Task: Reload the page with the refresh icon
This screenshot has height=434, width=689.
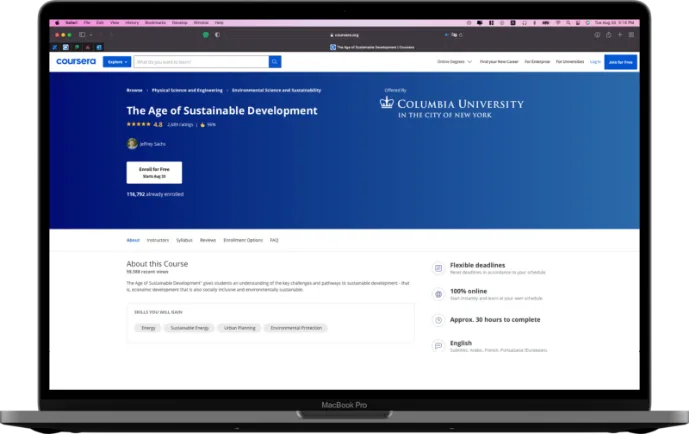Action: (x=461, y=35)
